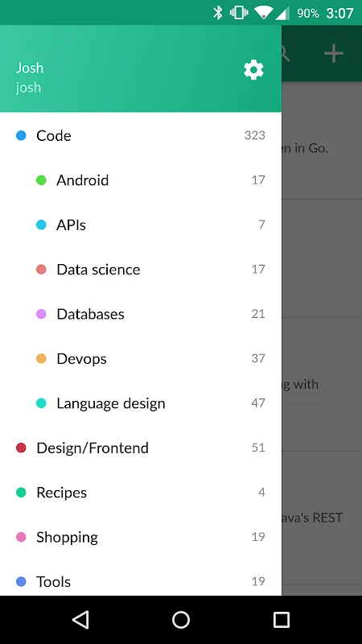Open settings via the gear icon
This screenshot has width=362, height=644.
tap(253, 69)
